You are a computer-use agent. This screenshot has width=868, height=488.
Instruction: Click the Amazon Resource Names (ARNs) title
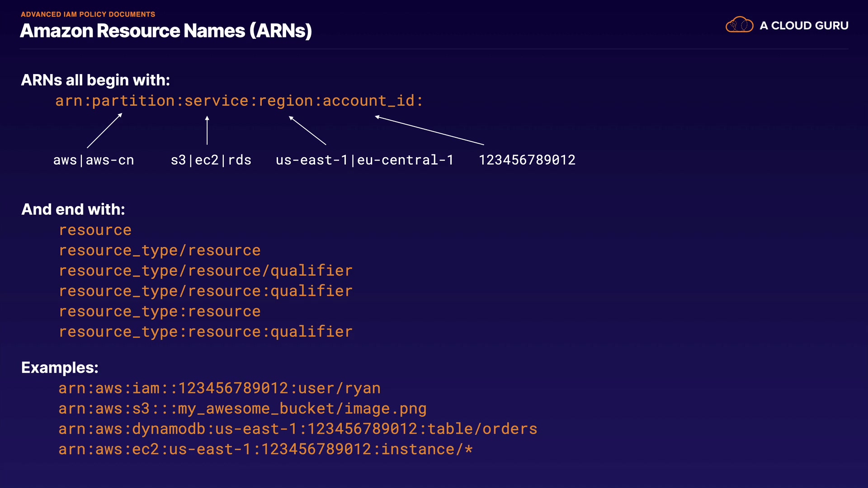(166, 31)
